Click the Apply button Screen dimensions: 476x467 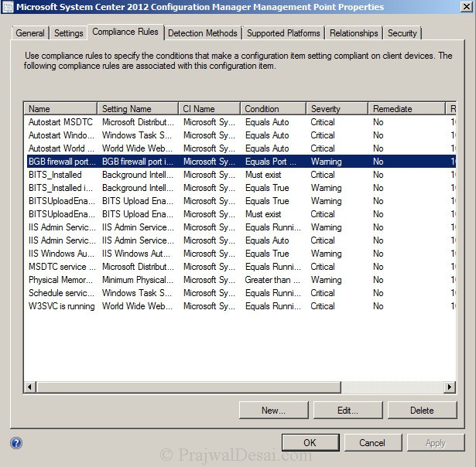(x=436, y=443)
